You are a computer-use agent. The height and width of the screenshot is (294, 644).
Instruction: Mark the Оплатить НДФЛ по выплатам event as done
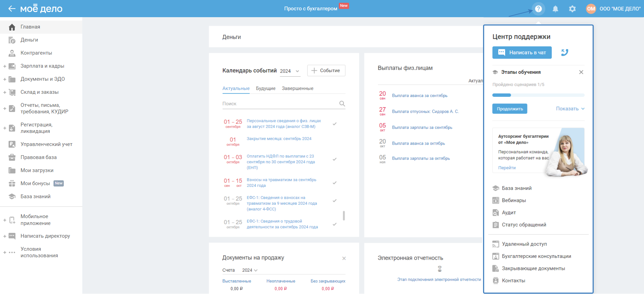click(335, 159)
